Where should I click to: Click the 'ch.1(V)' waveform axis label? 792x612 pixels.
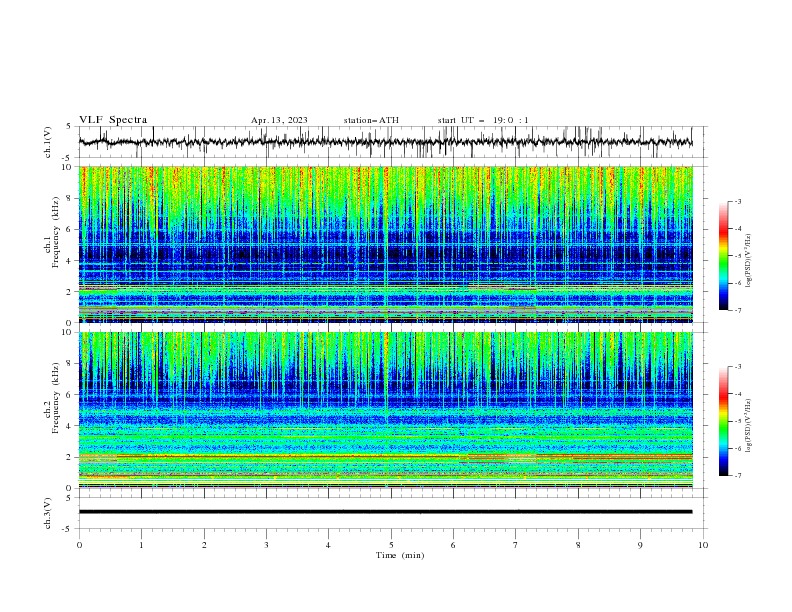pyautogui.click(x=48, y=142)
